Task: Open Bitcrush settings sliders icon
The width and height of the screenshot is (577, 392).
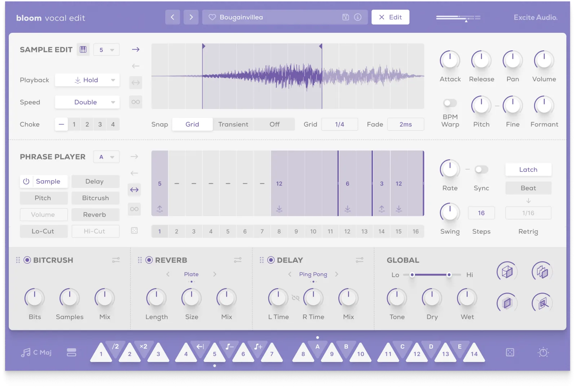Action: pos(116,260)
